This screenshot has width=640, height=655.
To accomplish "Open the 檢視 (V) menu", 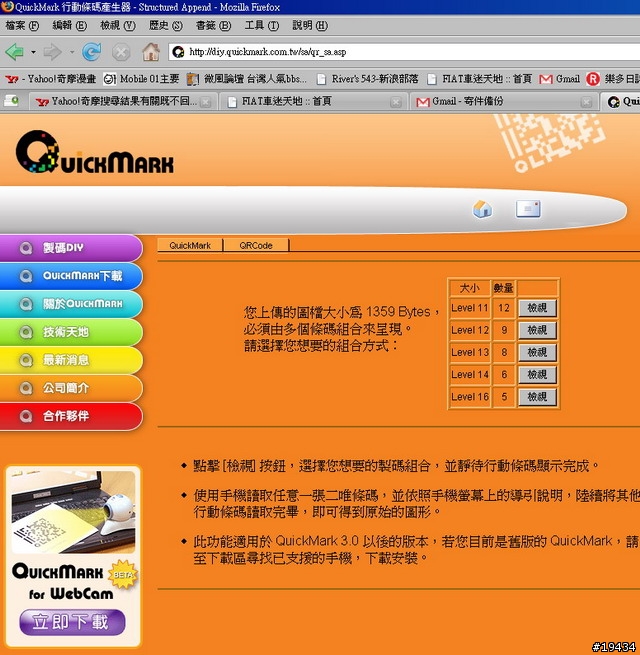I will (118, 25).
